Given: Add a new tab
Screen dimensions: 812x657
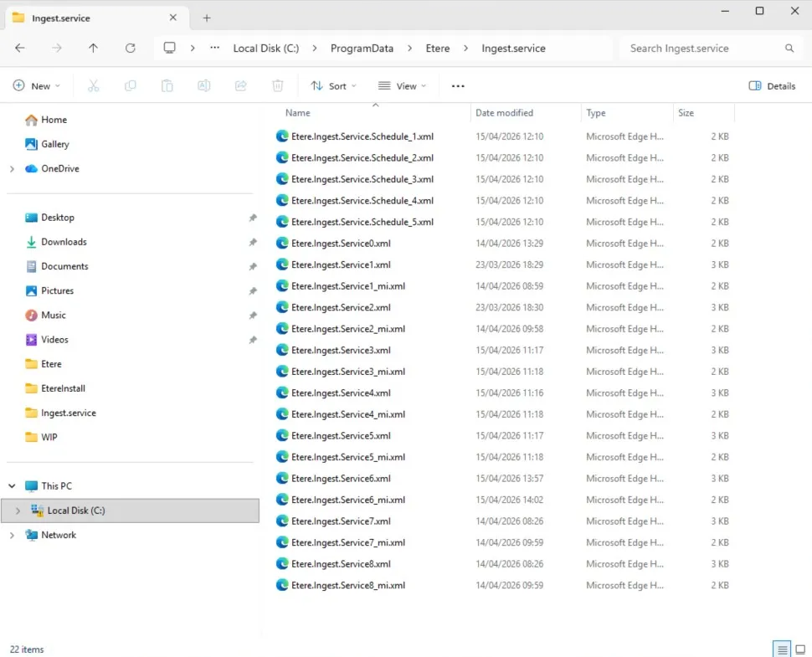Looking at the screenshot, I should click(x=207, y=18).
